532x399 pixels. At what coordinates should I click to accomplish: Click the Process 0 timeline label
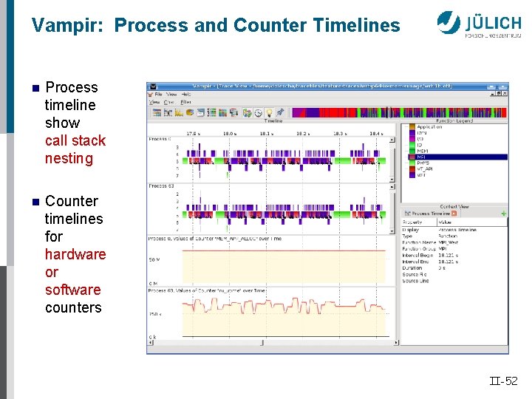[x=160, y=139]
